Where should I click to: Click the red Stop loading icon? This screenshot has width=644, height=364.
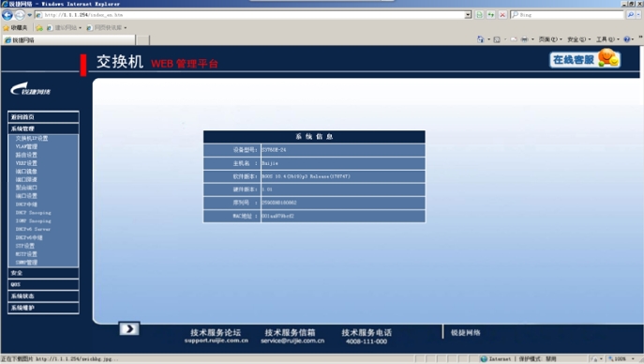tap(502, 15)
